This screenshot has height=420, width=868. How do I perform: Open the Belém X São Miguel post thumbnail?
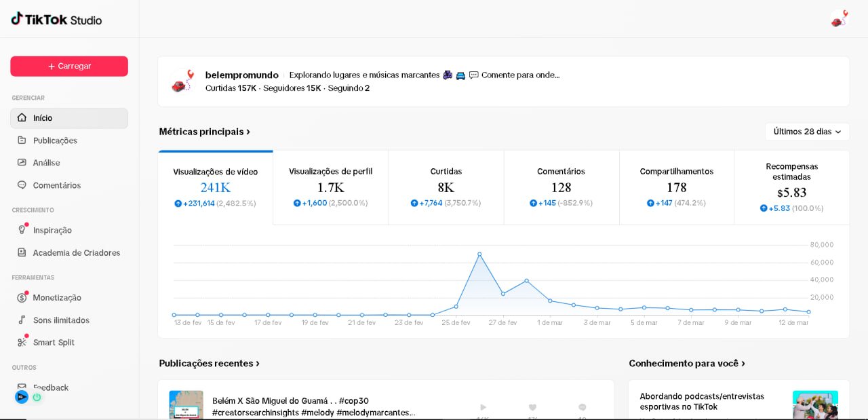pos(186,404)
